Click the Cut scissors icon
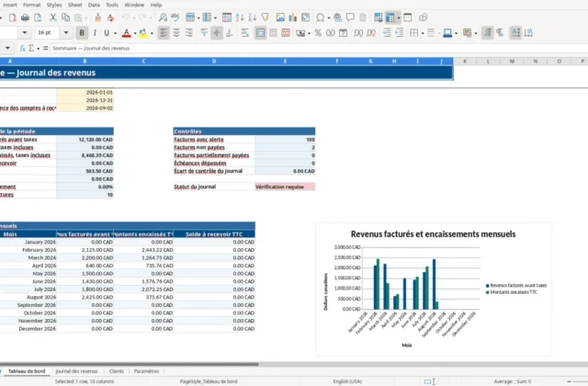 tap(53, 17)
